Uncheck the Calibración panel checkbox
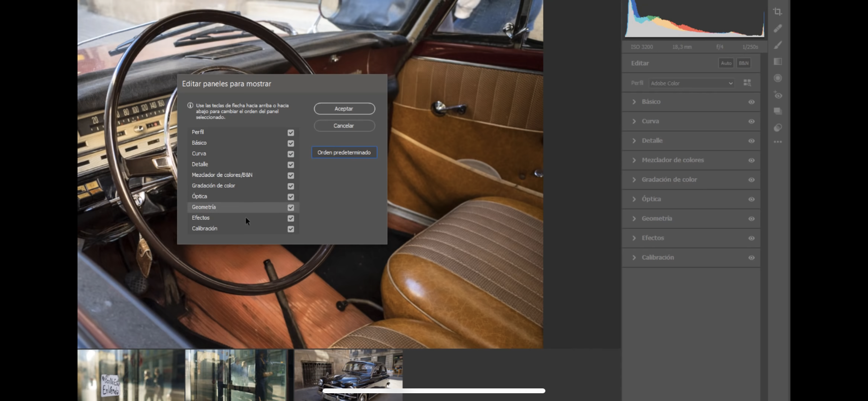Viewport: 868px width, 401px height. pyautogui.click(x=291, y=229)
